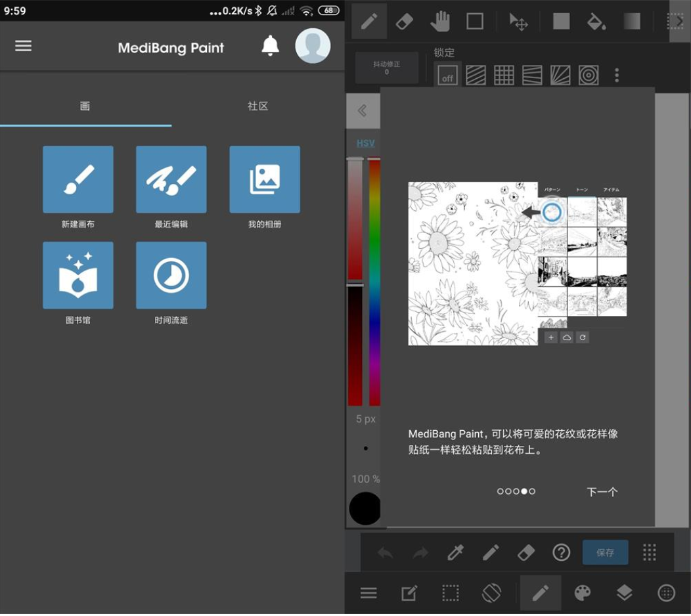Undo the last action
This screenshot has height=616, width=691.
pos(385,552)
